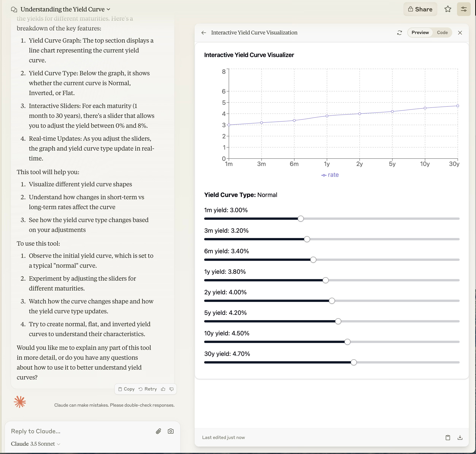Viewport: 476px width, 454px height.
Task: Open Claude 3.5 Sonnet model selector
Action: click(x=35, y=444)
